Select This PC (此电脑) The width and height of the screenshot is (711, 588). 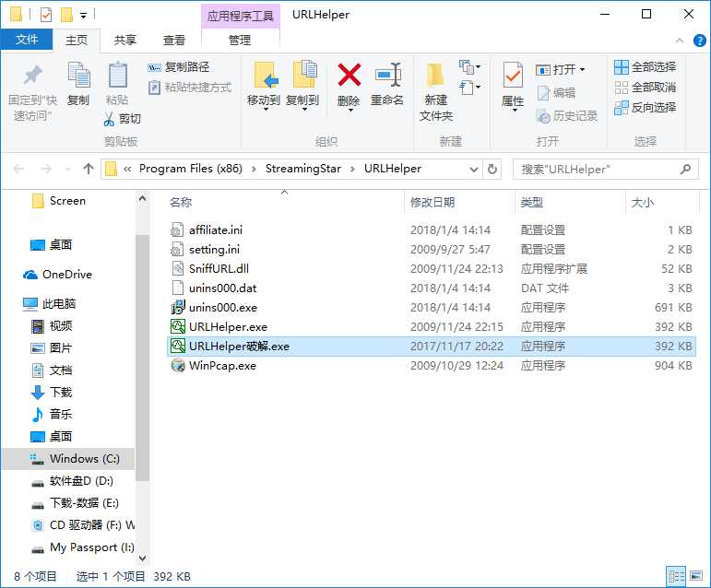coord(50,303)
